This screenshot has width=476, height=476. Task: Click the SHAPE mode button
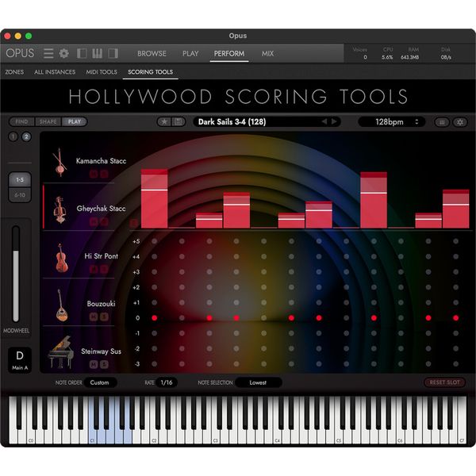point(48,121)
